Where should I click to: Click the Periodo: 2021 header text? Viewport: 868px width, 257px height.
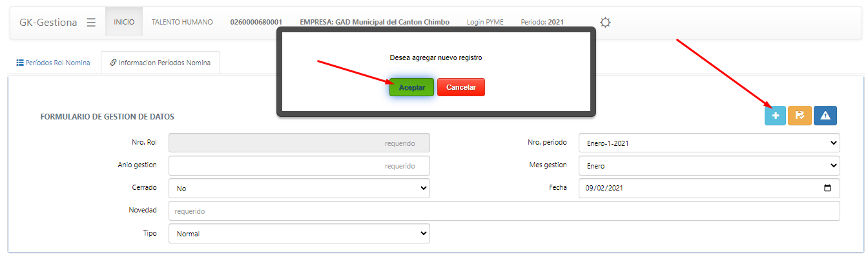[x=542, y=22]
